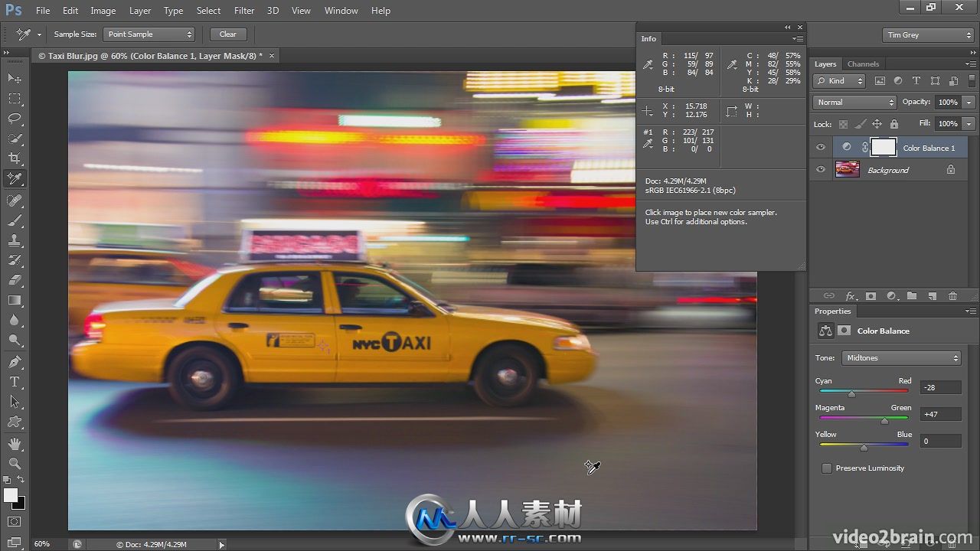Toggle filter for type layers
Viewport: 980px width, 551px height.
pos(916,80)
